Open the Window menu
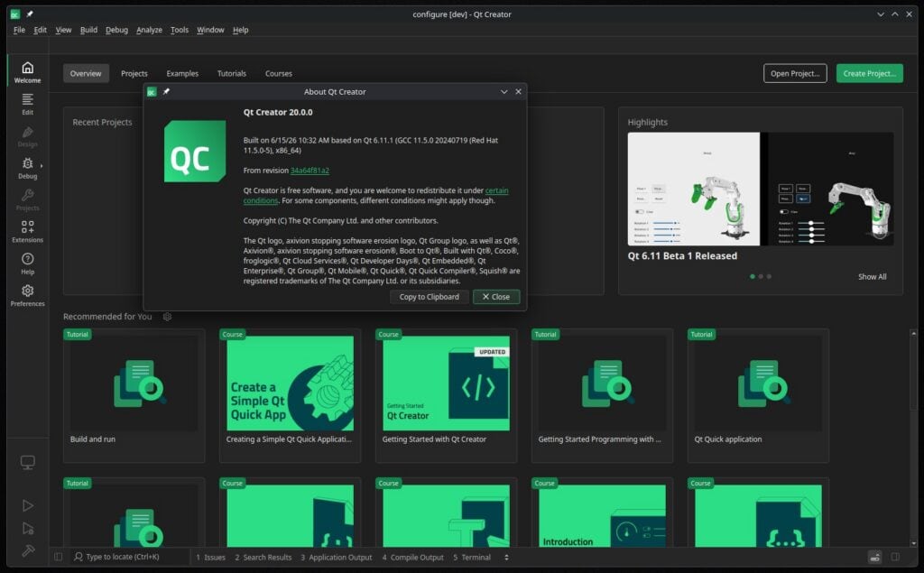924x573 pixels. [x=210, y=30]
